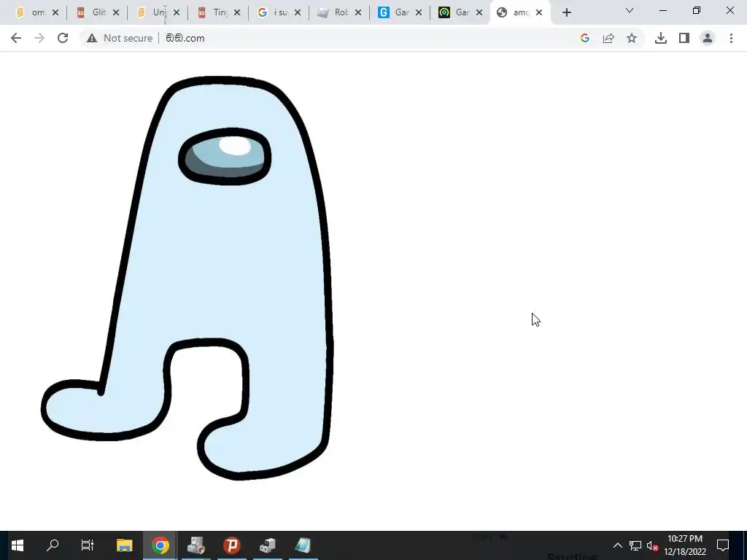Open the notification center

tap(723, 545)
